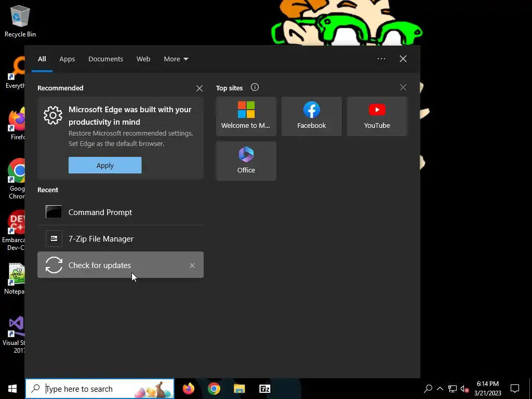Open Check for updates recent item
Viewport: 532px width, 399px height.
pos(121,264)
